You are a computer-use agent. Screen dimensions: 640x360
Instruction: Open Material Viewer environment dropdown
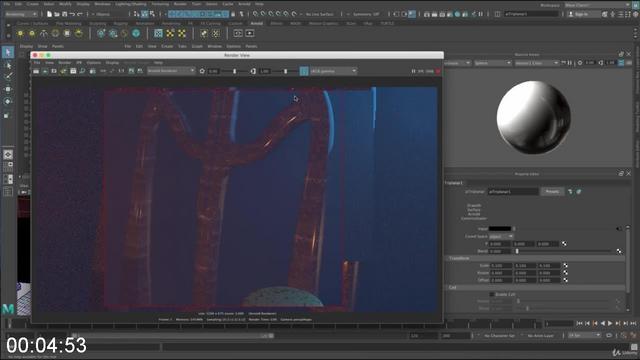536,63
